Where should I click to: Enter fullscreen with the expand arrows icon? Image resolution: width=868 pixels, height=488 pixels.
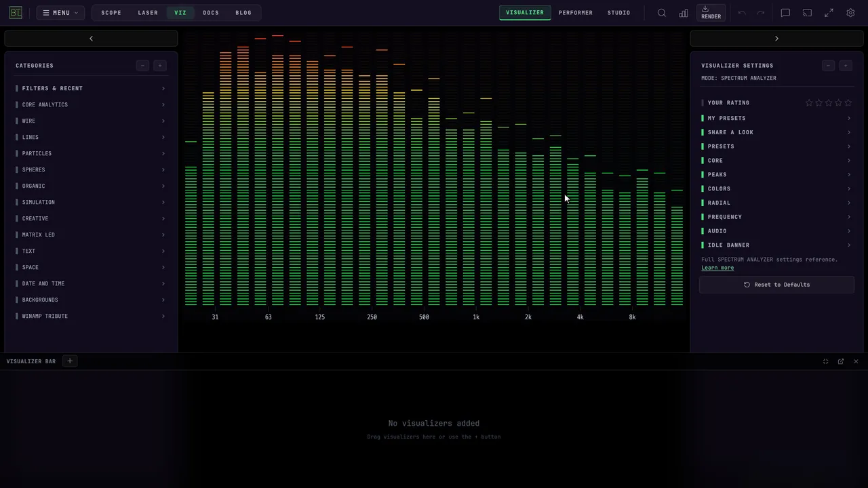click(829, 13)
